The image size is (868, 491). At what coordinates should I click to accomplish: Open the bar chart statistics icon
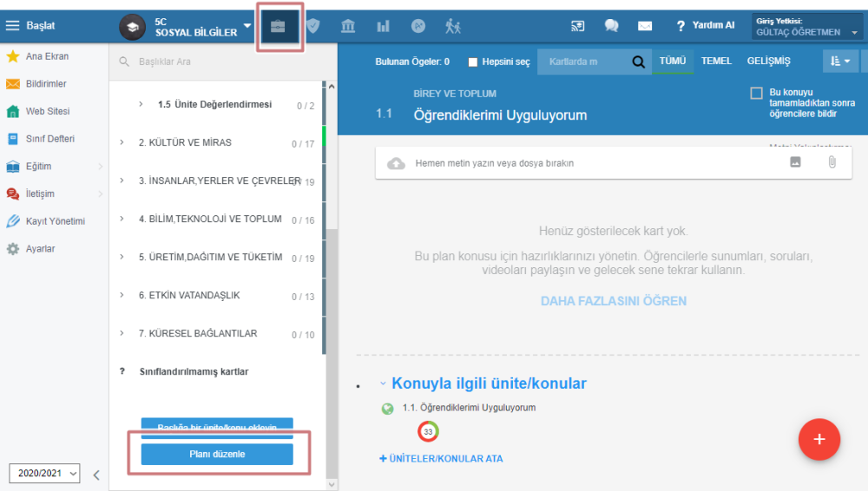[383, 26]
